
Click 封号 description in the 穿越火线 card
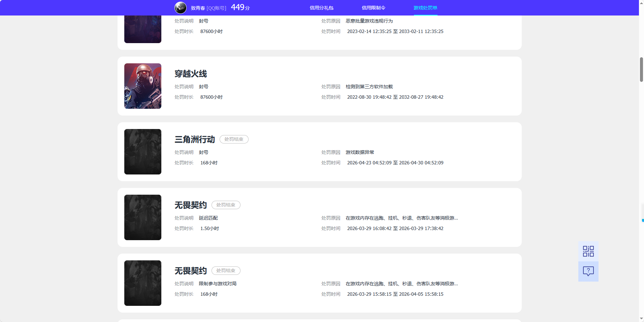pos(203,87)
